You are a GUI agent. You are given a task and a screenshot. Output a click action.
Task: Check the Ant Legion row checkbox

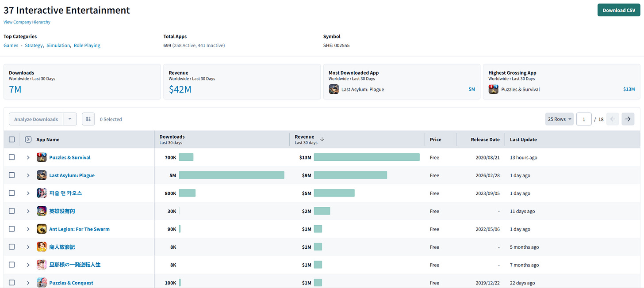pos(12,229)
